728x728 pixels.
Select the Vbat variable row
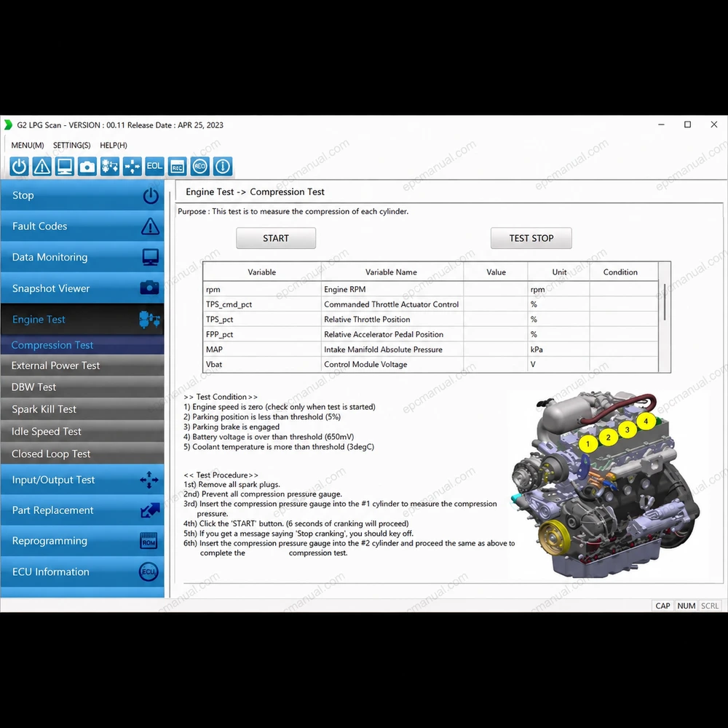pyautogui.click(x=430, y=365)
